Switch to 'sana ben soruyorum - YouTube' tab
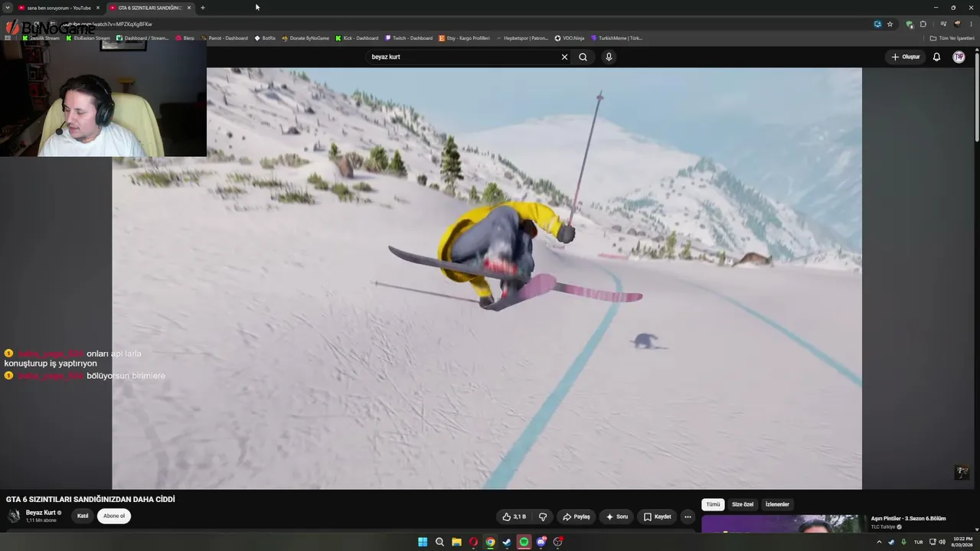The width and height of the screenshot is (980, 551). [58, 8]
